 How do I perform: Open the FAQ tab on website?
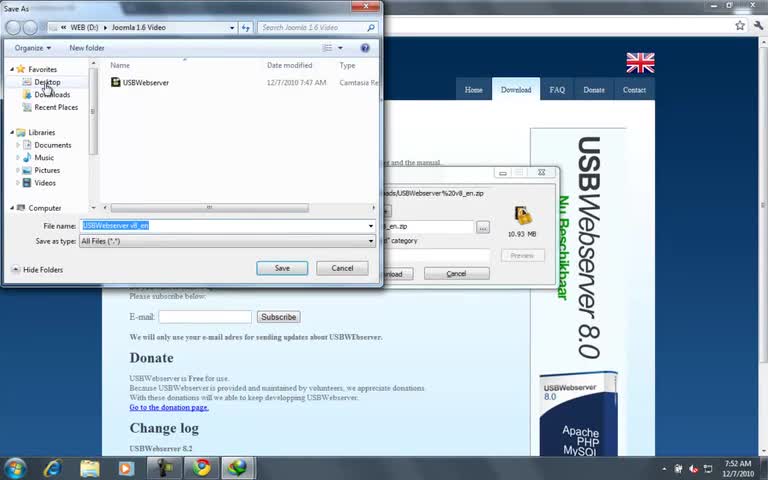click(x=557, y=90)
